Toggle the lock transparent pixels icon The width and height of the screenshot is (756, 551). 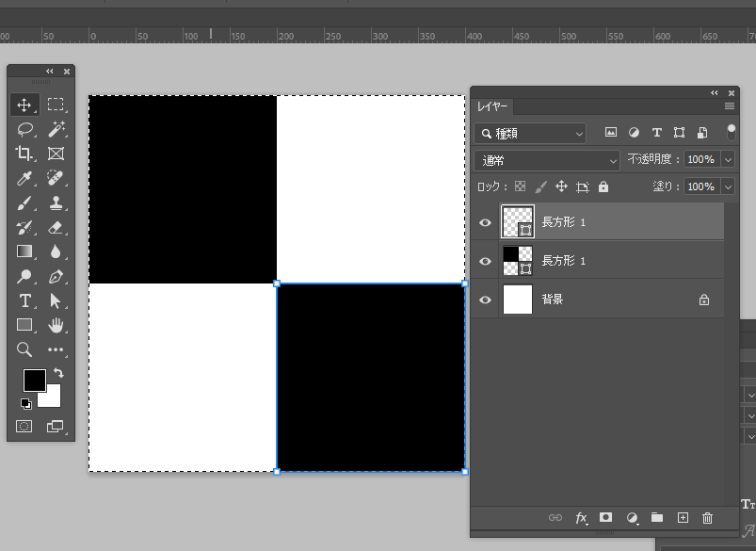[520, 186]
